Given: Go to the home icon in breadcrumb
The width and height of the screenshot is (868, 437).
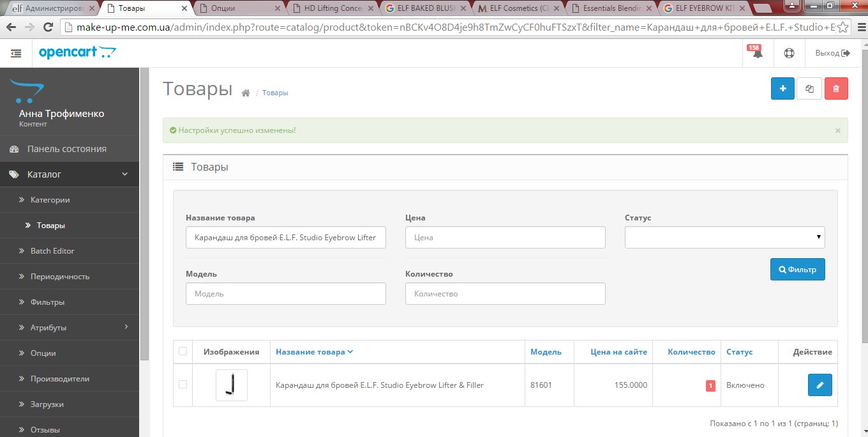Looking at the screenshot, I should (246, 93).
